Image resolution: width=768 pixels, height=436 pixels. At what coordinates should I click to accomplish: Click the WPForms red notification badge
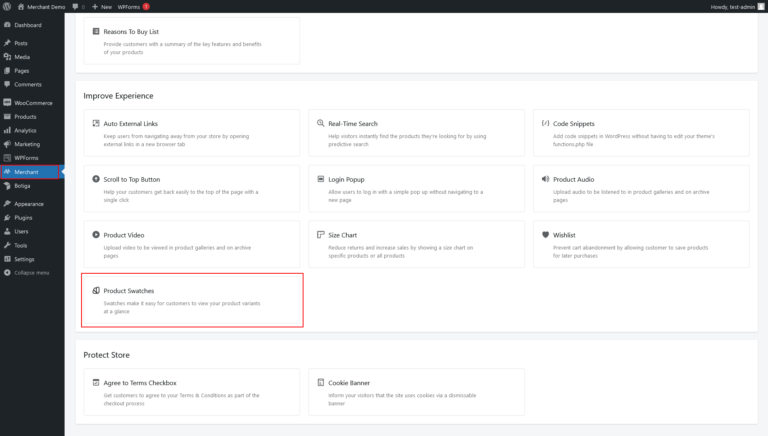tap(146, 6)
